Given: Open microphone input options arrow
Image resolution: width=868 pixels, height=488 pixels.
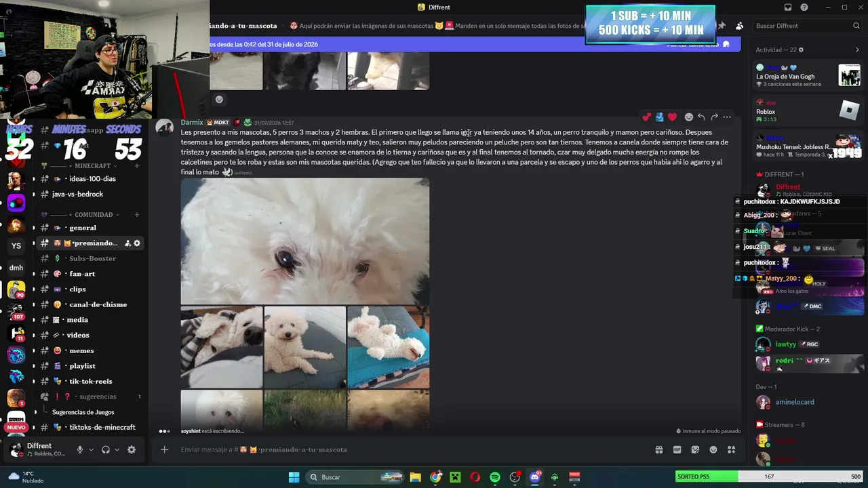Looking at the screenshot, I should pos(91,449).
